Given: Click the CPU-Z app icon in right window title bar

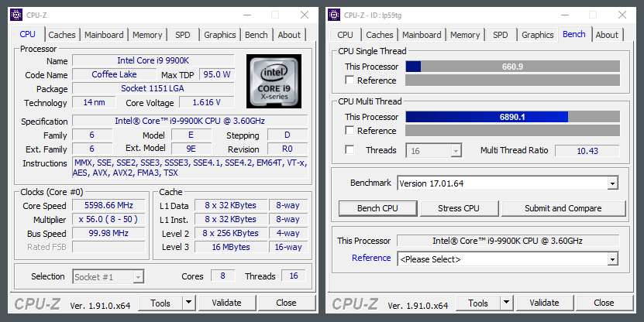Looking at the screenshot, I should tap(334, 15).
